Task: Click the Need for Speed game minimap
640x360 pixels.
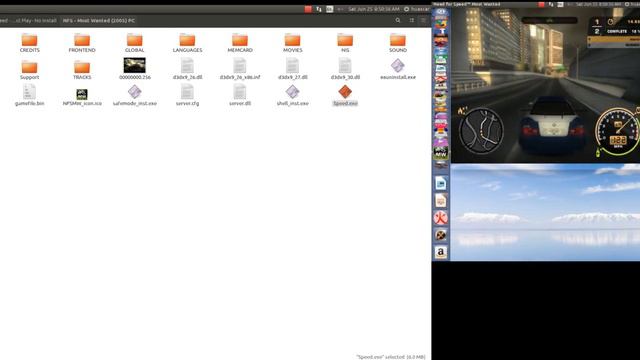Action: click(x=481, y=131)
